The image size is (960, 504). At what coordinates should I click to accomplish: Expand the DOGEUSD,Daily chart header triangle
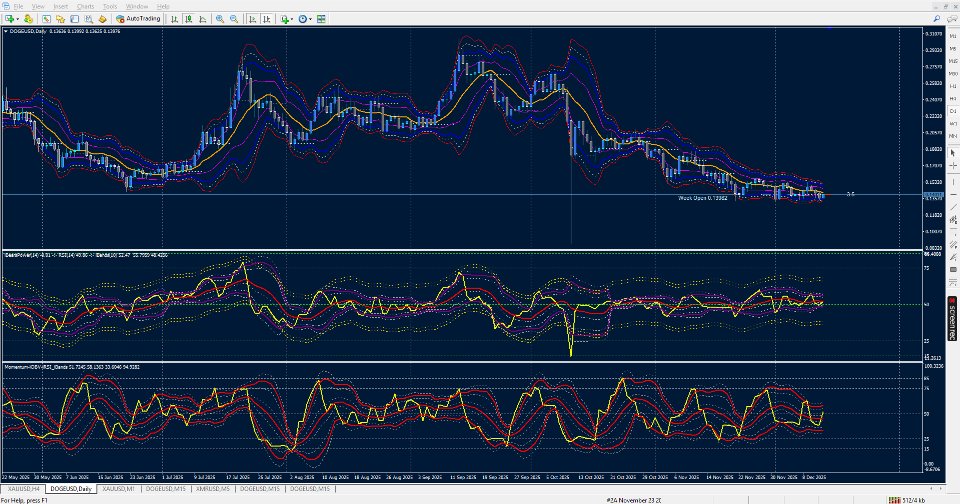pyautogui.click(x=6, y=31)
